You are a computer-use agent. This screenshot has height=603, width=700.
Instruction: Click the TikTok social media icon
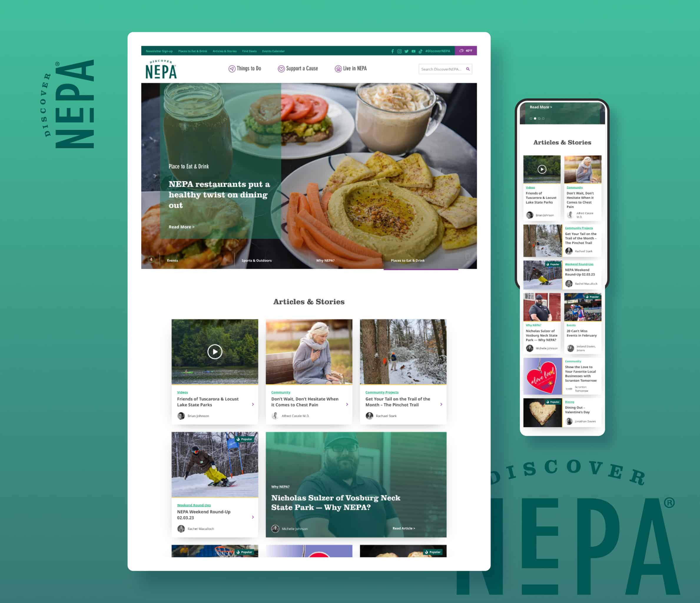(419, 51)
